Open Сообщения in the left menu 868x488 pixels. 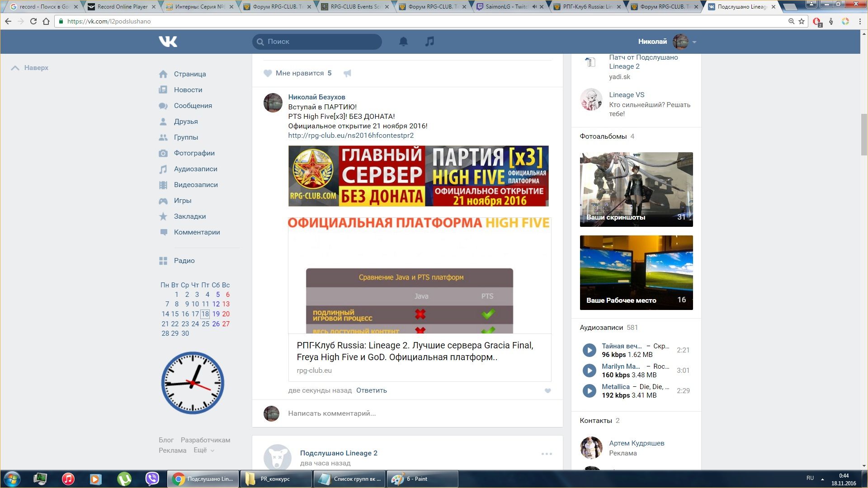point(193,106)
